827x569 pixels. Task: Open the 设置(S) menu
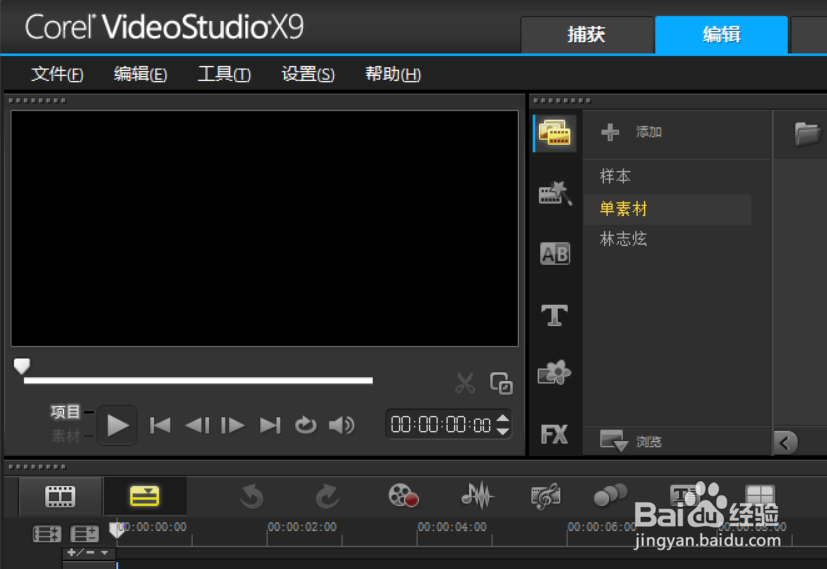[x=308, y=74]
